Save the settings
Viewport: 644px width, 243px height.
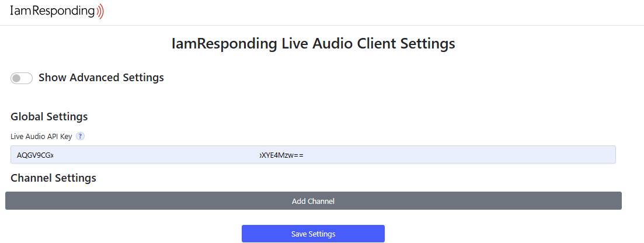pyautogui.click(x=314, y=234)
